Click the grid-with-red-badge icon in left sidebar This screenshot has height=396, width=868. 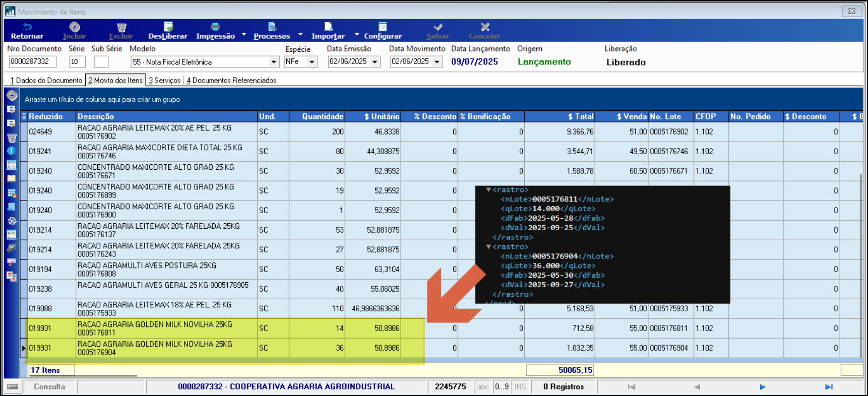12,192
